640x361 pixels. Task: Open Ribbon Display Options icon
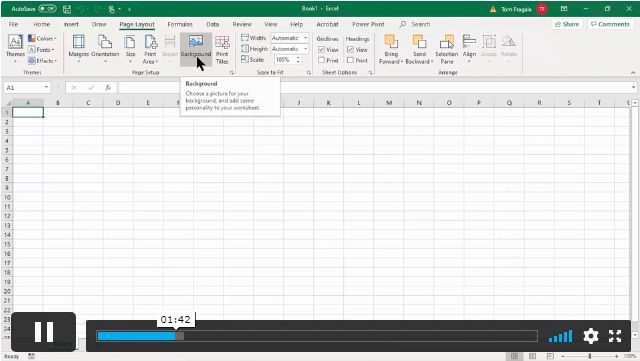click(564, 9)
